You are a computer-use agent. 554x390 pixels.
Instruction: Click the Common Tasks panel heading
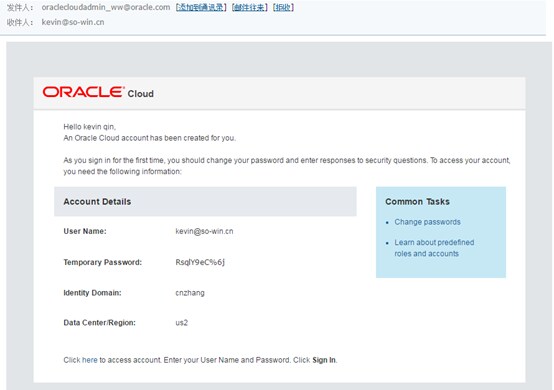[417, 201]
